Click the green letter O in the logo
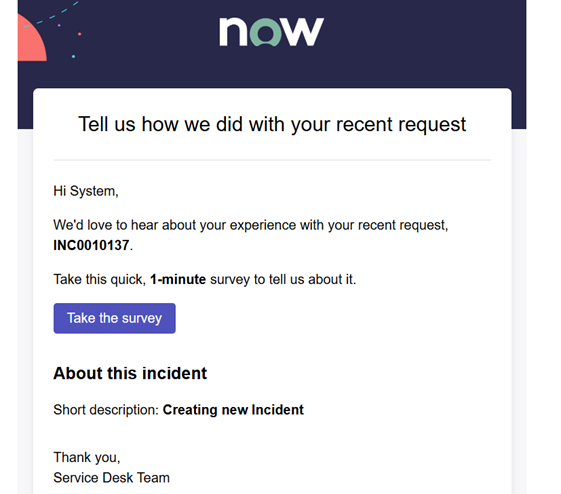561x494 pixels. coord(265,33)
